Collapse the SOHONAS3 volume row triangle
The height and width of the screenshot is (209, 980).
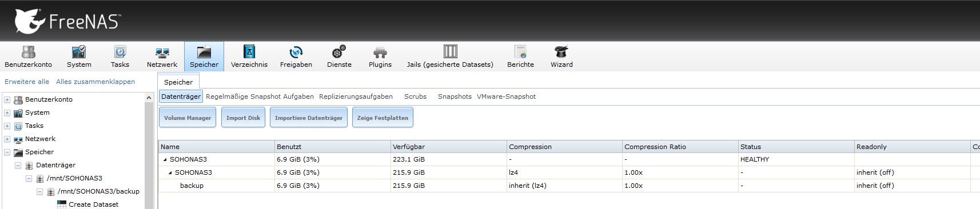[165, 160]
